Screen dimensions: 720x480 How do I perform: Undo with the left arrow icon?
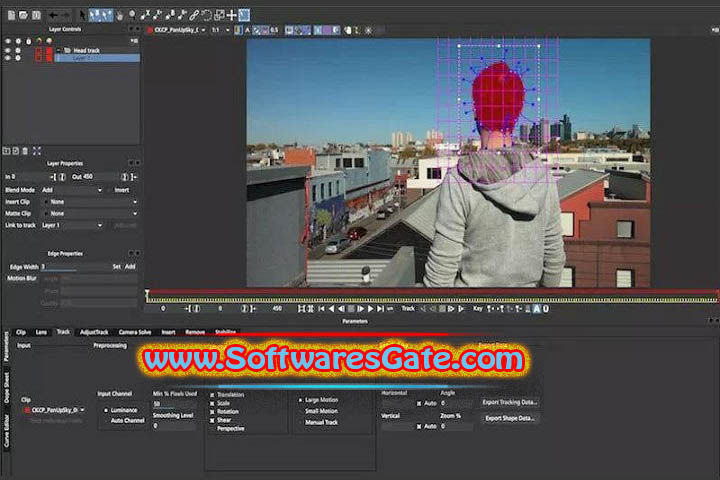53,15
